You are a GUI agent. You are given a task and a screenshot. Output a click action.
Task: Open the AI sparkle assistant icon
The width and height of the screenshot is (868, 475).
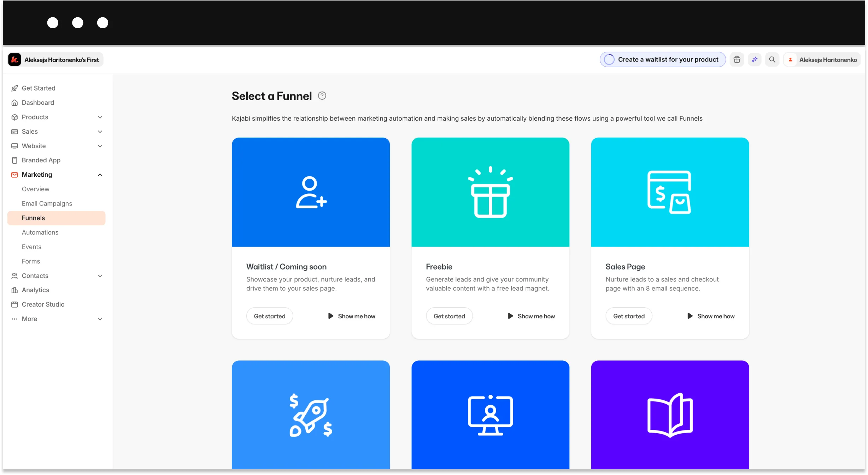[755, 59]
